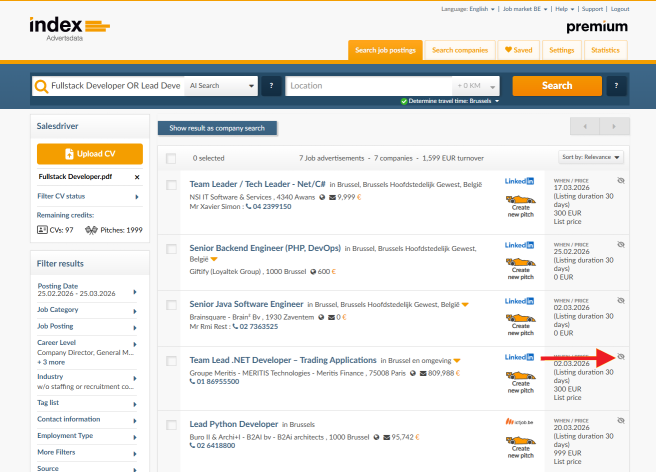The height and width of the screenshot is (472, 656).
Task: Click the orange Search button
Action: click(x=557, y=86)
